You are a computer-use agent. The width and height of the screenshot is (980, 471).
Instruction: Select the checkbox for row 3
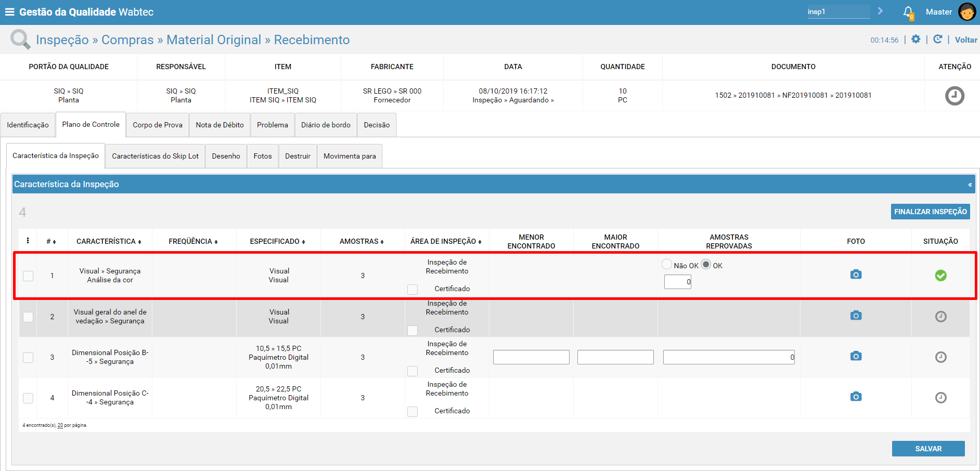(28, 358)
